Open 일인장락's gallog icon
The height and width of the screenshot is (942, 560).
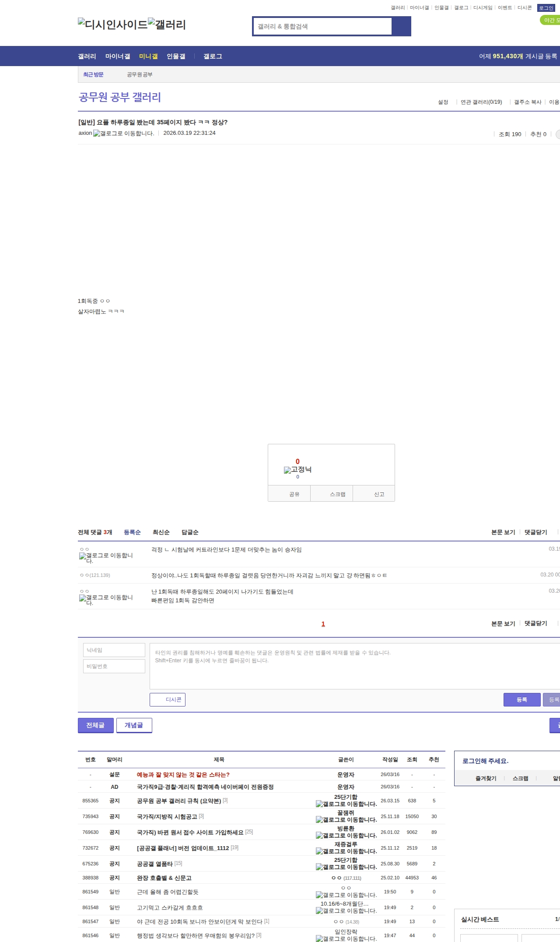point(346,939)
